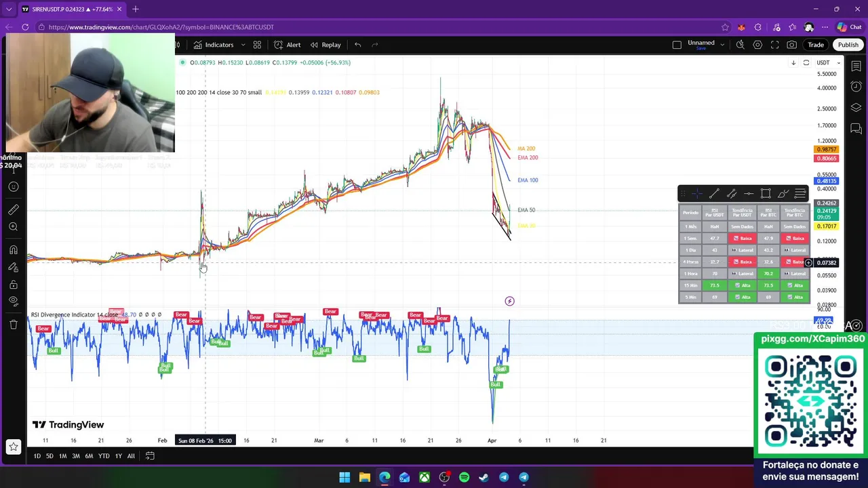Open Windows Start menu
868x488 pixels.
coord(344,477)
